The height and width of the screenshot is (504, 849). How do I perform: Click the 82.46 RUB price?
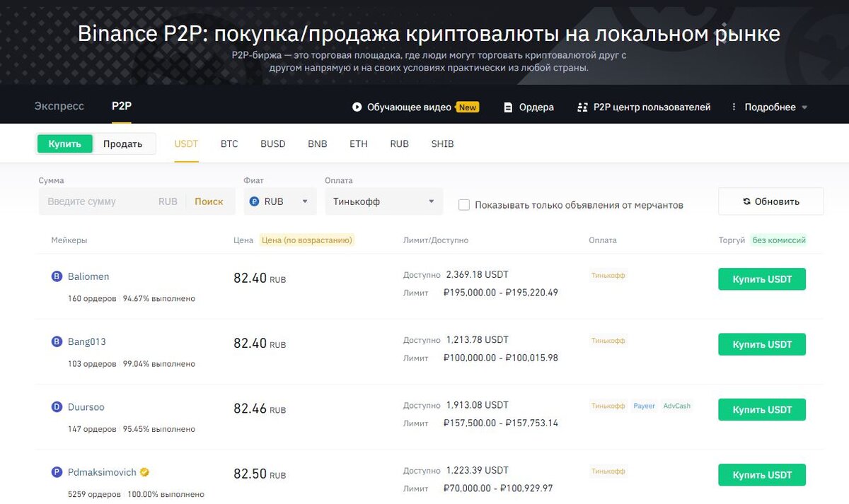point(260,409)
